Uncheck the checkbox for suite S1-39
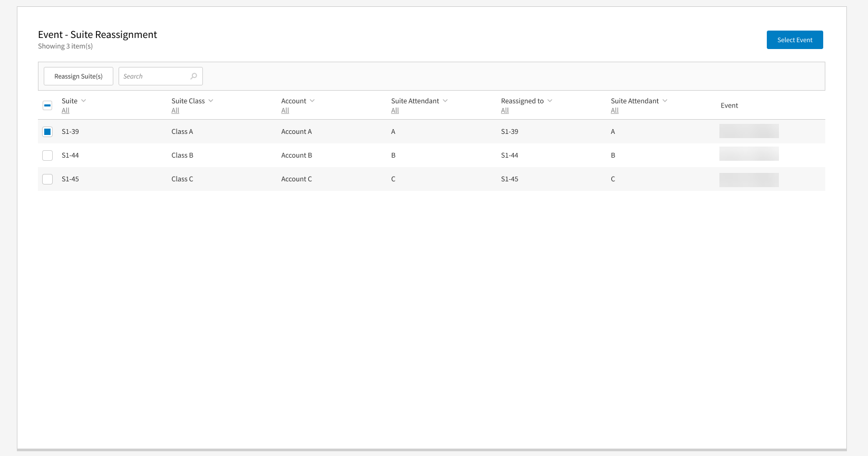868x456 pixels. click(47, 132)
